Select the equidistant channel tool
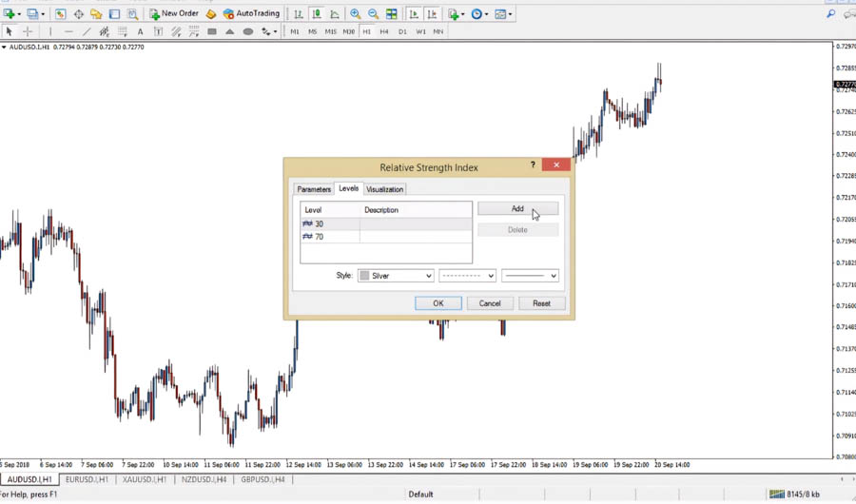Screen dimensions: 856x504 105,31
